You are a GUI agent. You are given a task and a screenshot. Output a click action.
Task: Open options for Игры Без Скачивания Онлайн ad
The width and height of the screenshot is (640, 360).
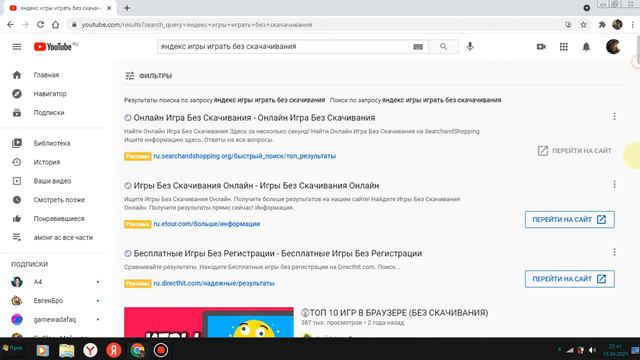[x=614, y=184]
